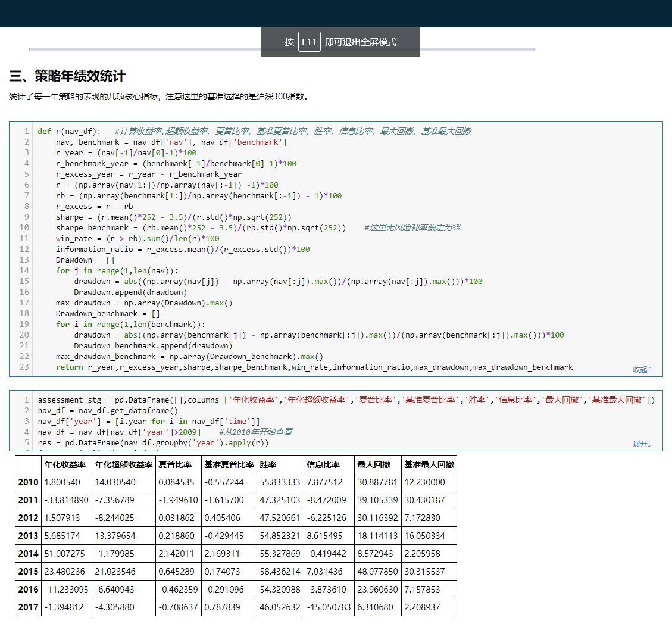Expand second code block via 展开 link
The image size is (672, 633).
pos(642,444)
